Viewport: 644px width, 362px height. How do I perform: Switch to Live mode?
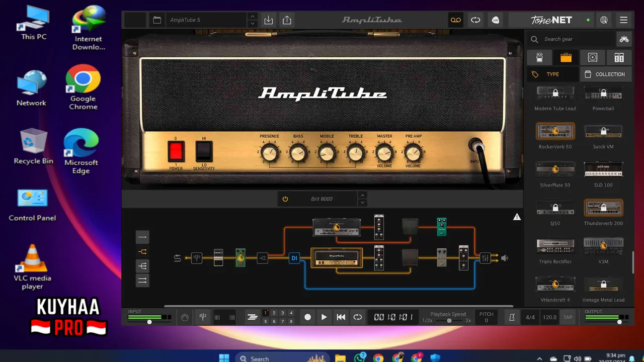(496, 20)
